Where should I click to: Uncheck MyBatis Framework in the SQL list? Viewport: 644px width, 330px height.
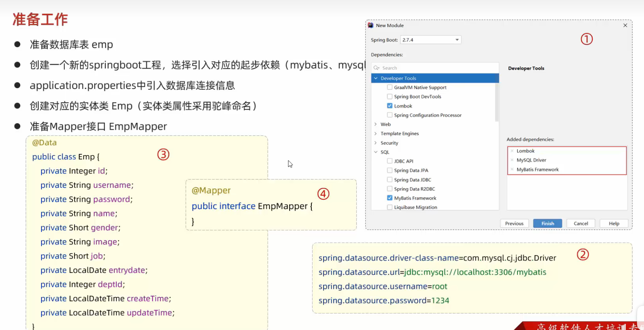(x=390, y=198)
